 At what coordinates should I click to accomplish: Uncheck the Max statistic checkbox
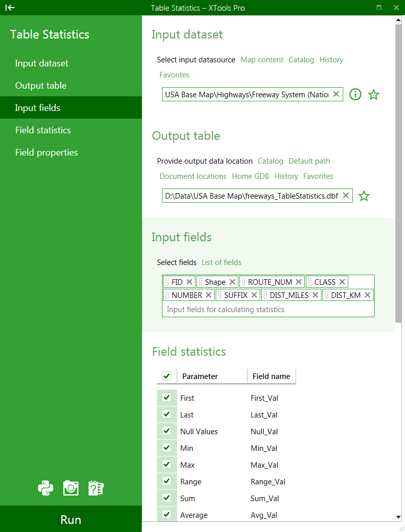[167, 464]
